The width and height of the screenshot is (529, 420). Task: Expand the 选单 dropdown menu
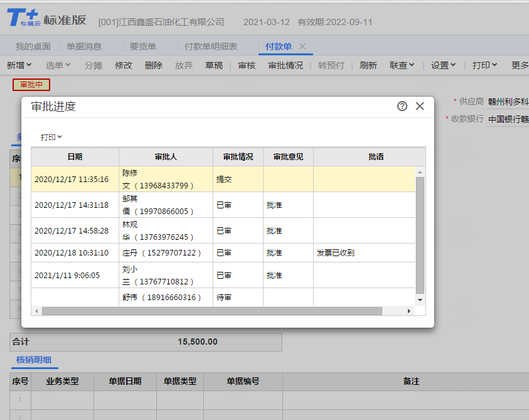click(58, 65)
